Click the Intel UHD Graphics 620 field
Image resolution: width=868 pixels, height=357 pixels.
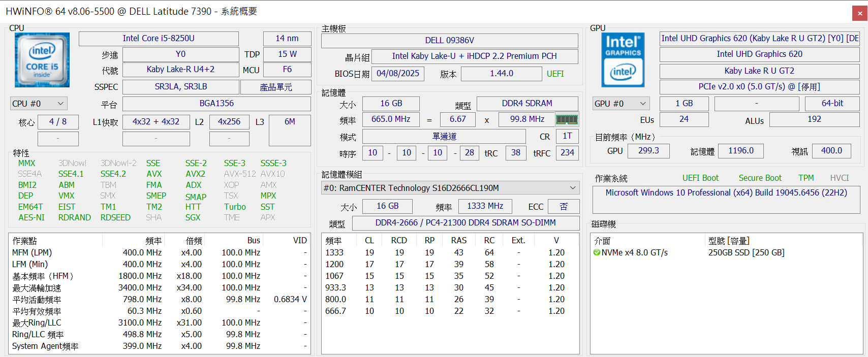(x=759, y=54)
